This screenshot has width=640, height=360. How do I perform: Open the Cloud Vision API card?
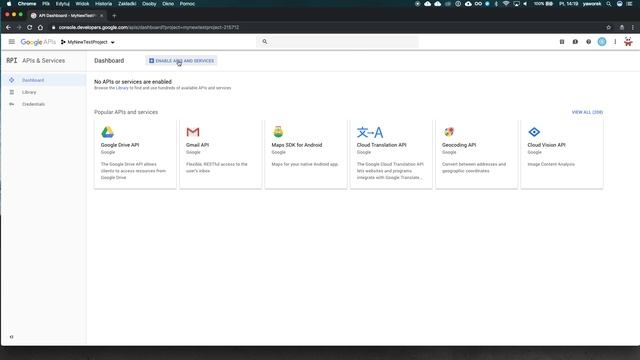coord(562,154)
